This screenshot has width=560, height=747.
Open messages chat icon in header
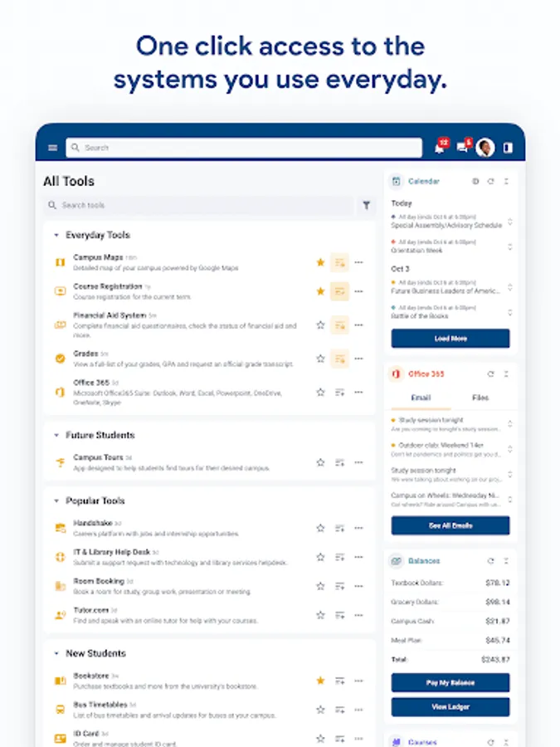coord(463,147)
